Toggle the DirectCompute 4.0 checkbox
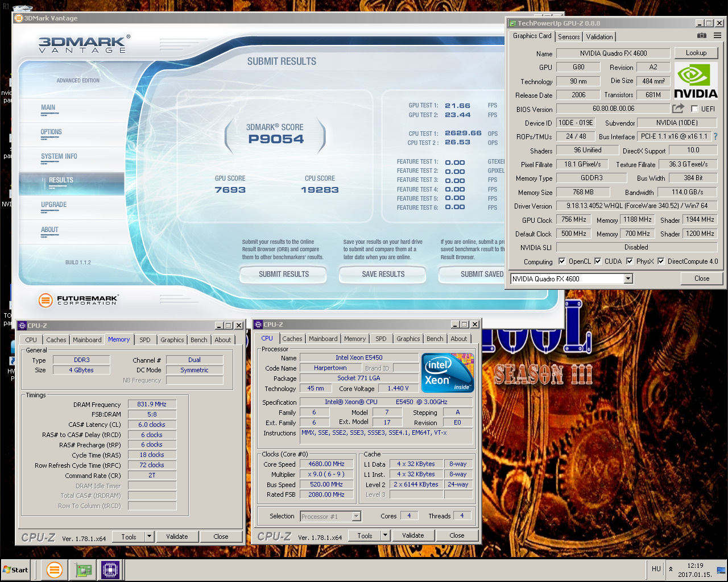 pos(661,261)
